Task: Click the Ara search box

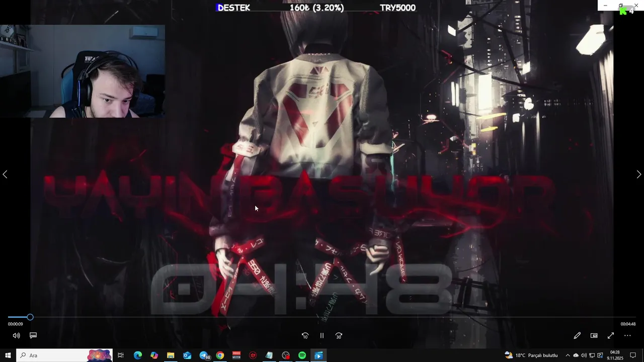Action: 64,355
